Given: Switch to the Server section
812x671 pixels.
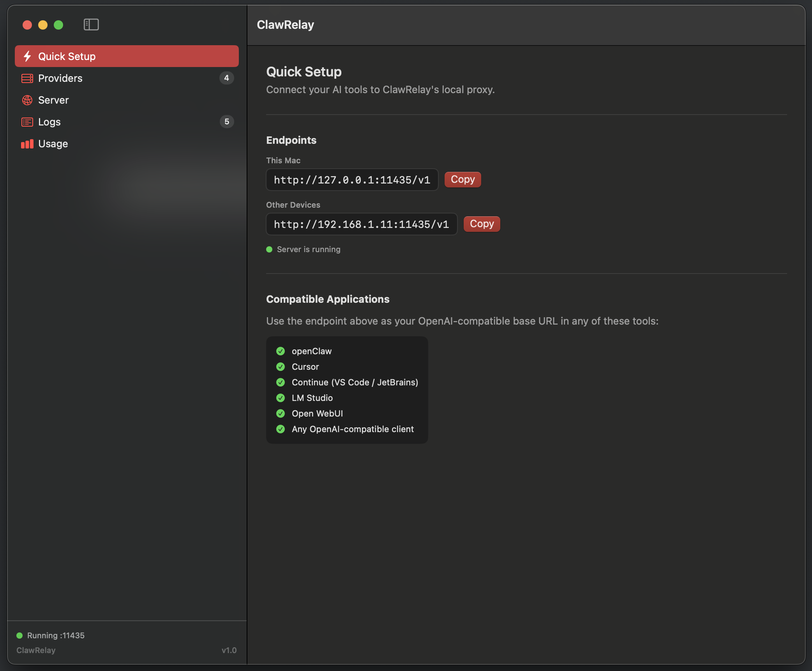Looking at the screenshot, I should tap(127, 100).
